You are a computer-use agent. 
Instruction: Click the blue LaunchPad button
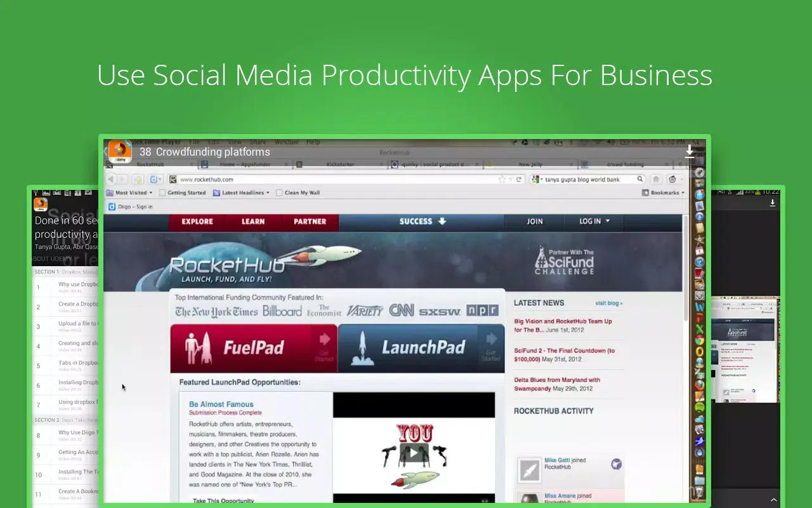[421, 348]
